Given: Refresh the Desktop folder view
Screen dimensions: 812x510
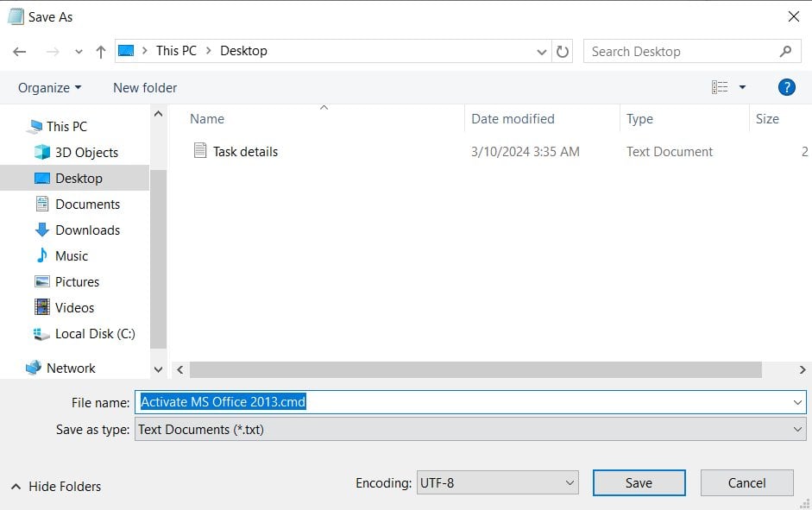Looking at the screenshot, I should pos(563,51).
